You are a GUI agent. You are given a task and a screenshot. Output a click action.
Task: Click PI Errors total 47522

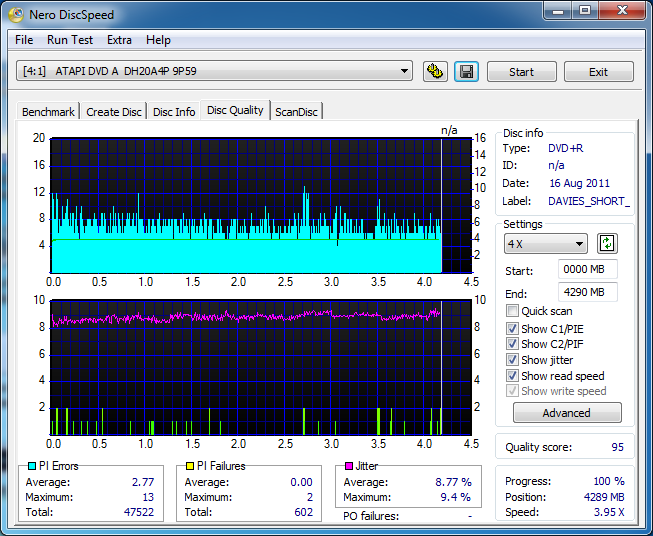coord(139,512)
